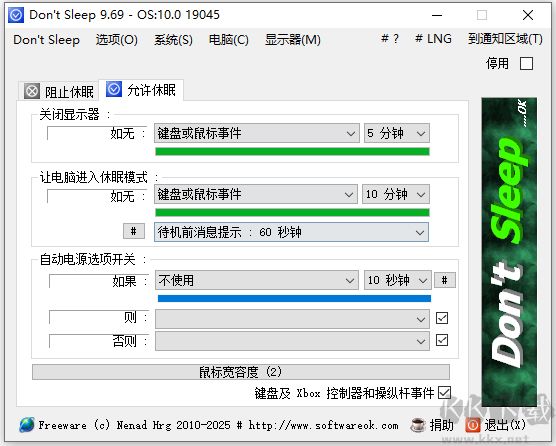Open the 10 秒钟 interval dropdown
Image resolution: width=556 pixels, height=446 pixels.
point(397,280)
